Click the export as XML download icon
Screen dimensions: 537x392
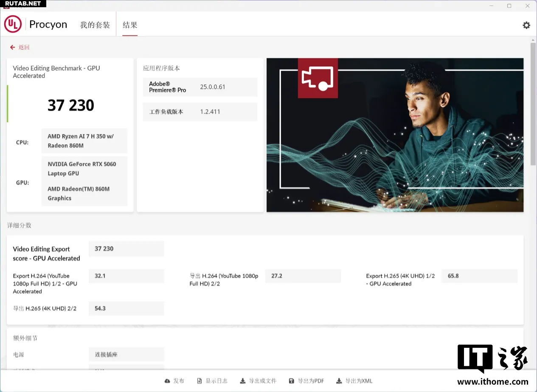click(x=339, y=381)
